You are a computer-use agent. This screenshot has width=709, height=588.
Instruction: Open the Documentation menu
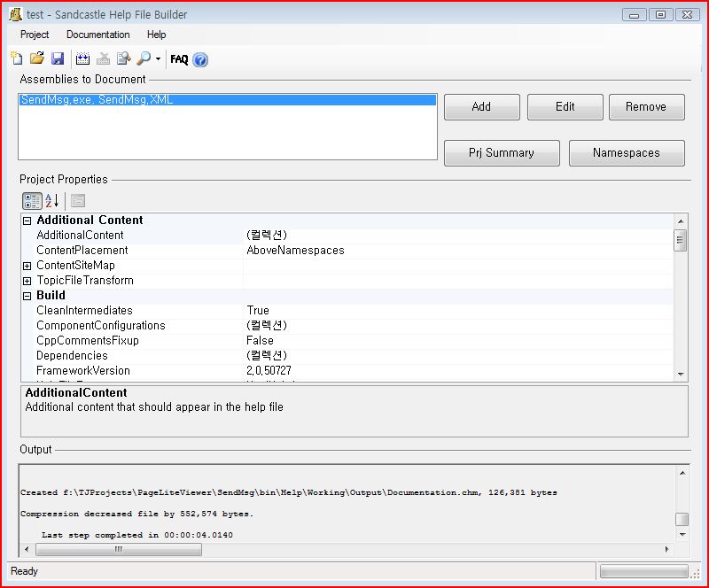coord(98,35)
